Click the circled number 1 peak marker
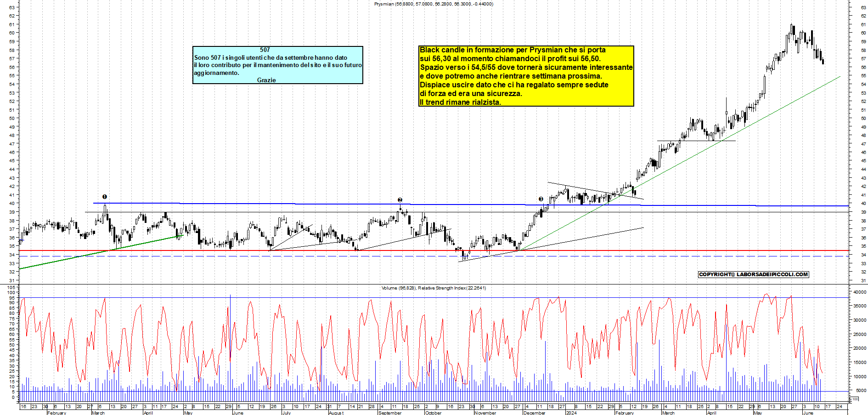This screenshot has height=415, width=868. point(105,197)
